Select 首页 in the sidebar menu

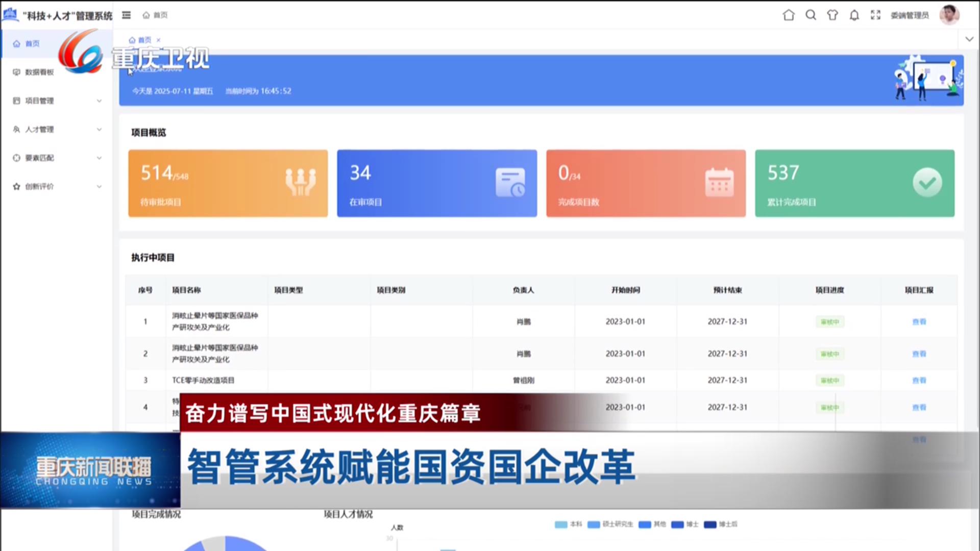pyautogui.click(x=32, y=43)
